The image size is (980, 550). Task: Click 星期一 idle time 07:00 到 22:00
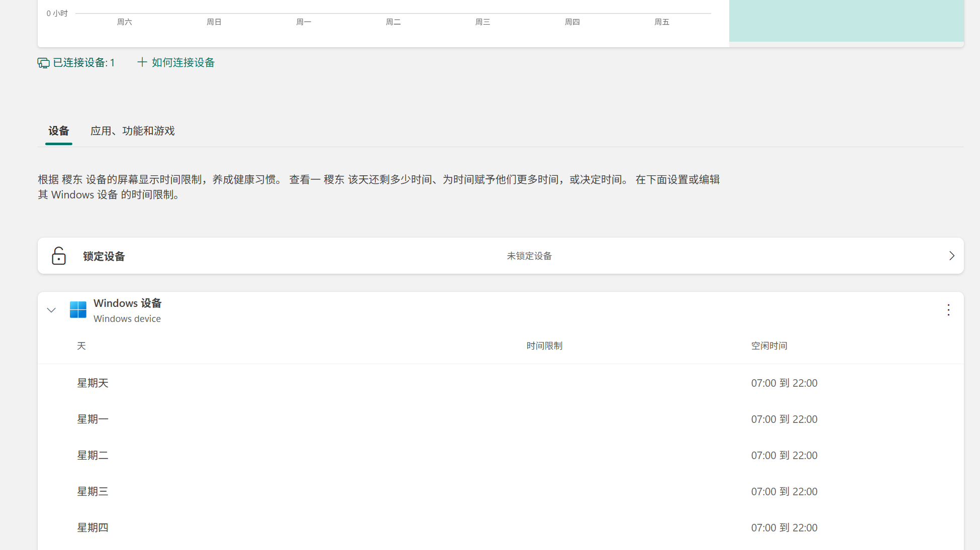(x=784, y=419)
